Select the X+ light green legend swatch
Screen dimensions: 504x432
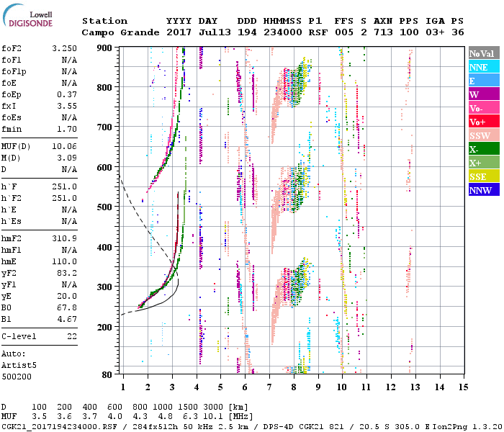pyautogui.click(x=484, y=163)
